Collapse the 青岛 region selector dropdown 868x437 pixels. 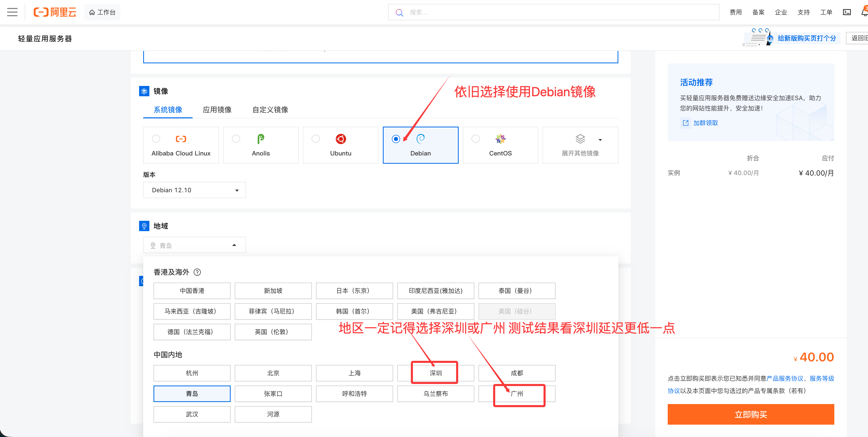point(234,245)
